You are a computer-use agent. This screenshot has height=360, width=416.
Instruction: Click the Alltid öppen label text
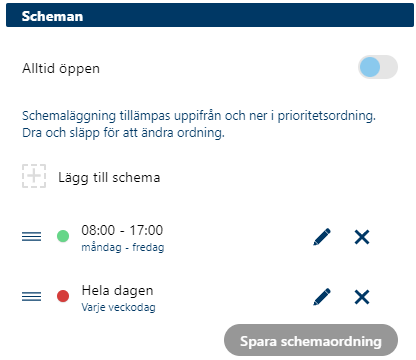click(61, 68)
